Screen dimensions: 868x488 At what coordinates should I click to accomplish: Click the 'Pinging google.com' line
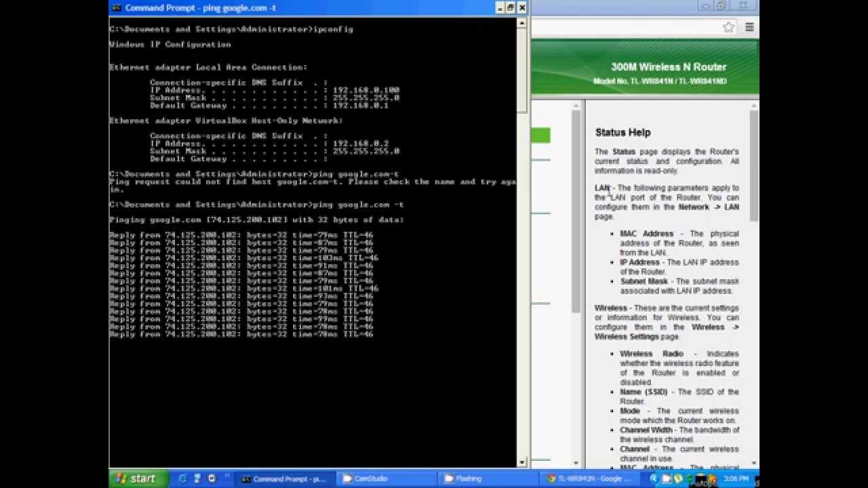(256, 220)
